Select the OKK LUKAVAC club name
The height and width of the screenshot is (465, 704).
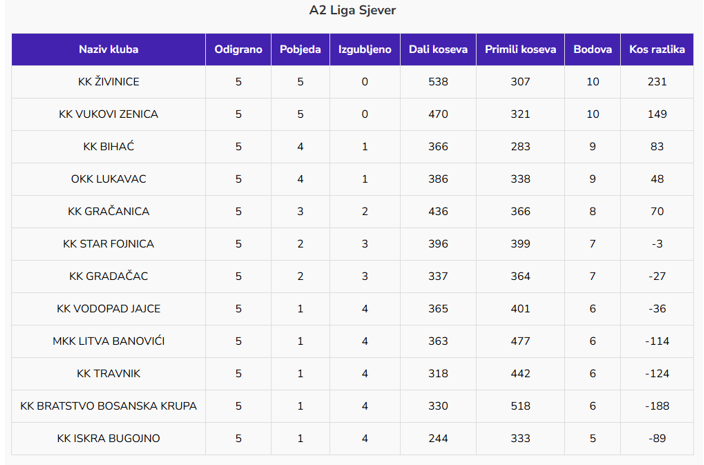108,179
